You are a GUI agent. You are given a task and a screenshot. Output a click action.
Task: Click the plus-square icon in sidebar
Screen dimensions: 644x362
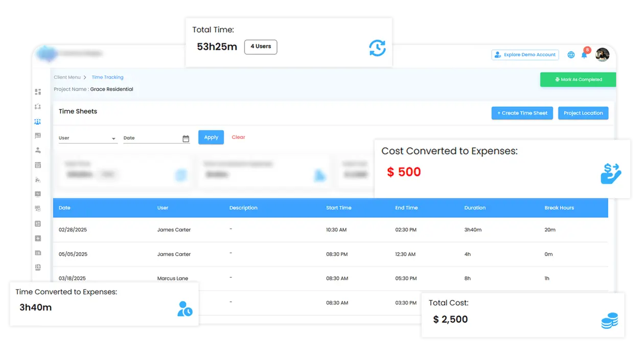pyautogui.click(x=38, y=238)
